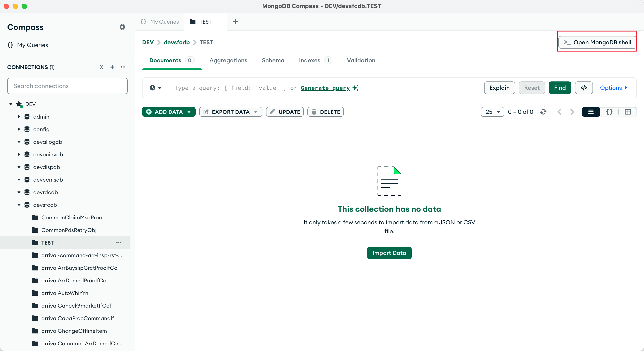Go to the Indexes tab

pyautogui.click(x=309, y=60)
